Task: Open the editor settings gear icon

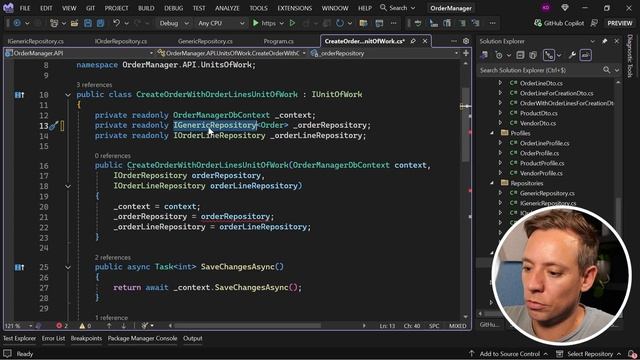Action: pos(466,41)
